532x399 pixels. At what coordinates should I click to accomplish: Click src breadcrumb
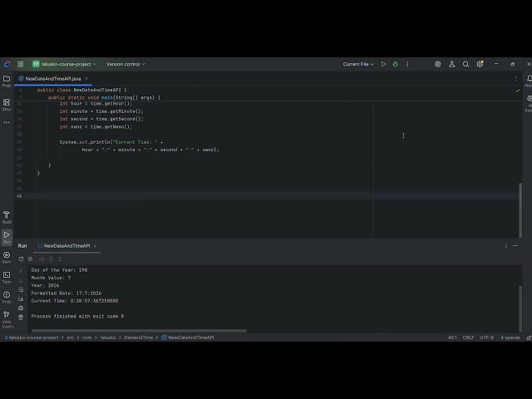(70, 337)
